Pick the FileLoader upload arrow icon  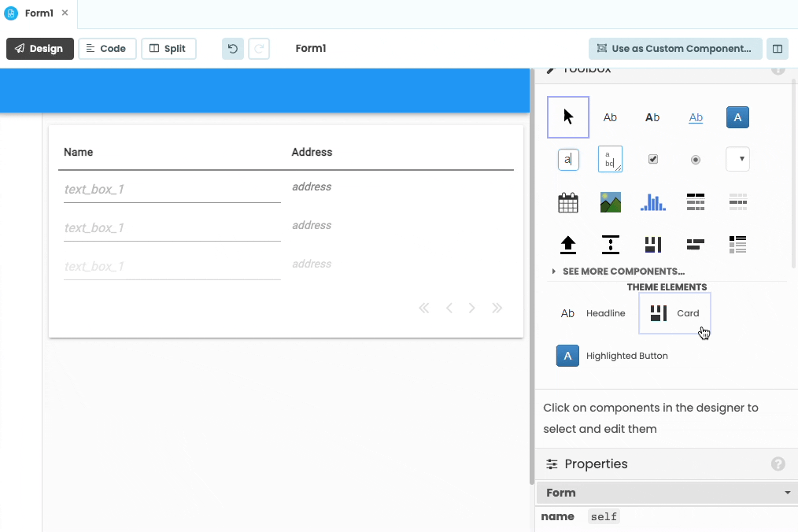click(x=568, y=245)
